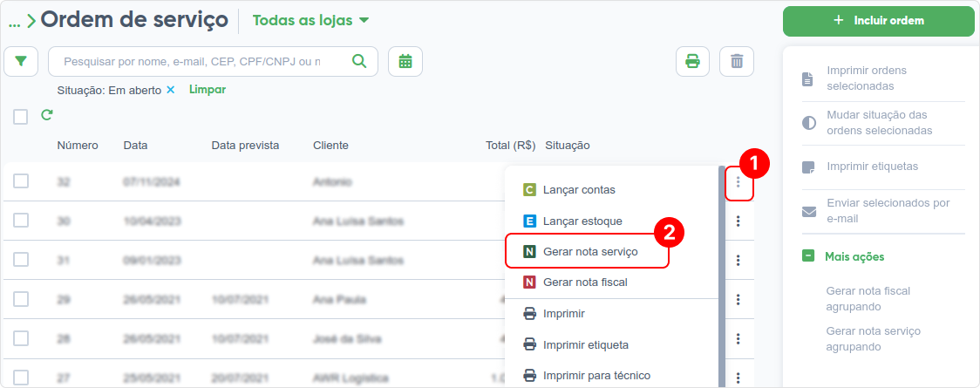Screen dimensions: 980x388
Task: Click the context menu vertical scrollbar
Action: coord(722,276)
